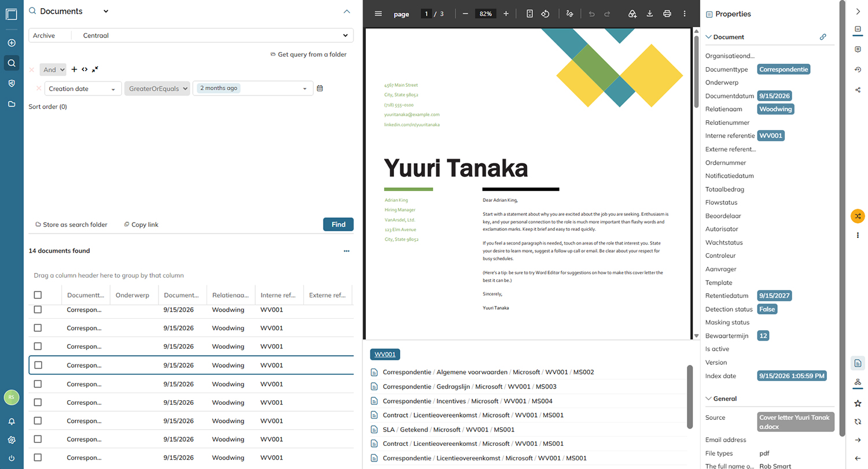
Task: Sort by the Relatienaam column header
Action: coord(231,296)
